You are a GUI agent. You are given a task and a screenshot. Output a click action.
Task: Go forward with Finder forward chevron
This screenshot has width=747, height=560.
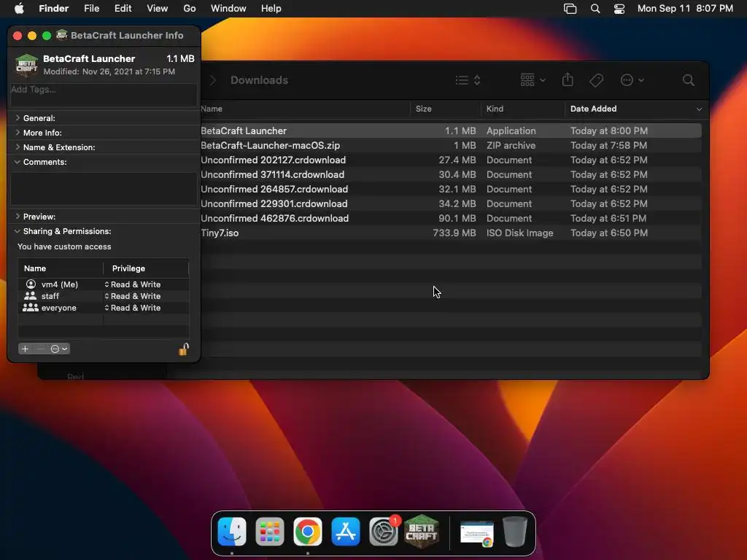pos(213,80)
